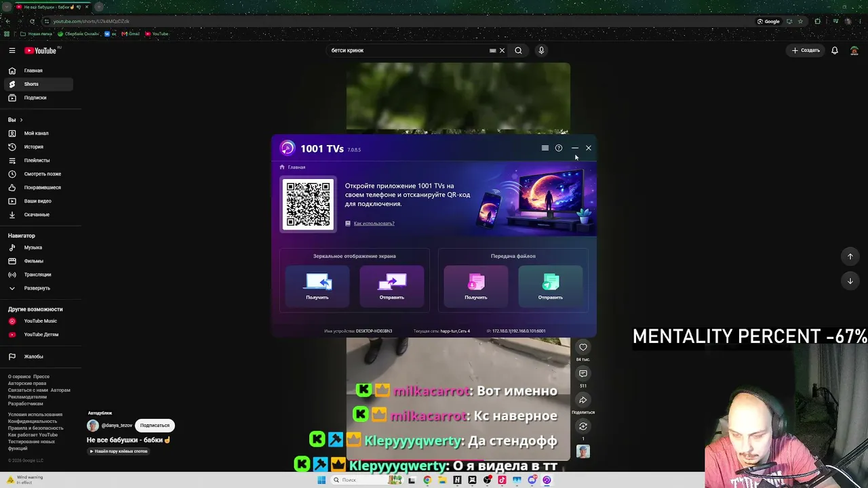Open Chrome from the taskbar

click(x=427, y=480)
